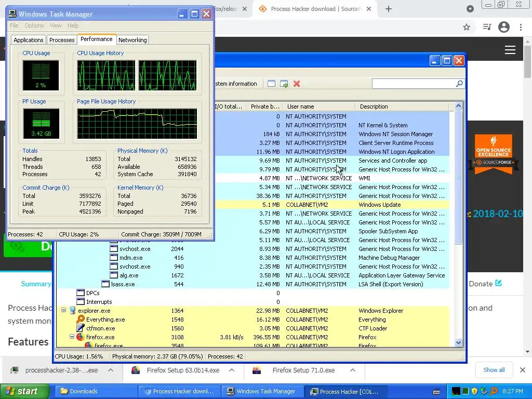The width and height of the screenshot is (532, 399).
Task: Click Everything orange magnifier tray icon
Action: pyautogui.click(x=494, y=391)
